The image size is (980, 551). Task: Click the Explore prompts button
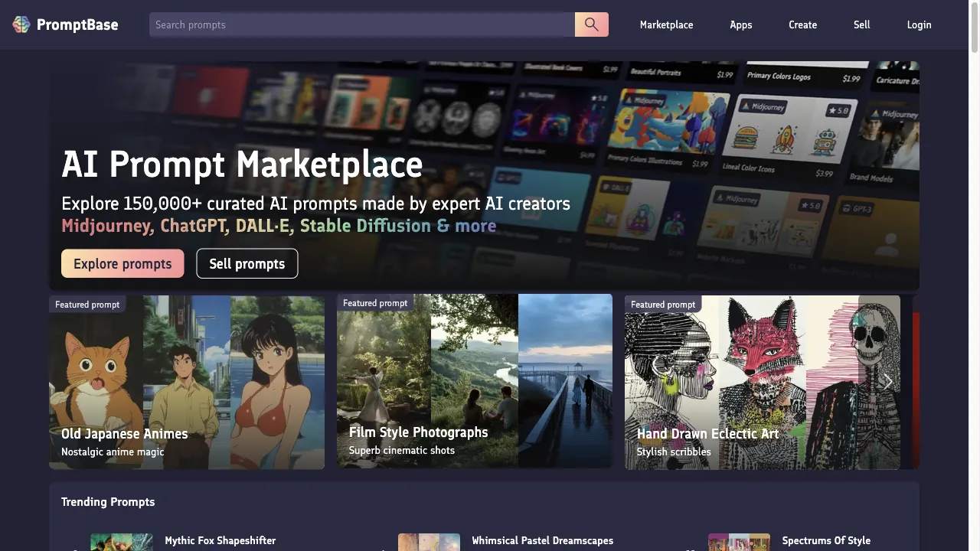pyautogui.click(x=122, y=263)
